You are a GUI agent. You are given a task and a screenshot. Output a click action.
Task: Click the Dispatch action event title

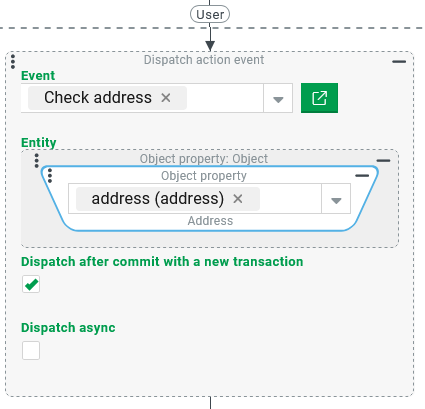(204, 60)
